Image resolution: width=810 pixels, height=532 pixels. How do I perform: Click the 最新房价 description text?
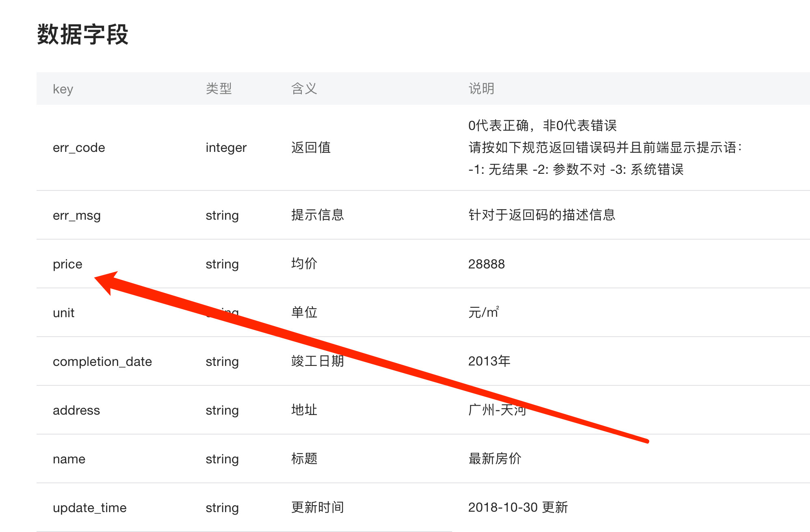click(494, 458)
